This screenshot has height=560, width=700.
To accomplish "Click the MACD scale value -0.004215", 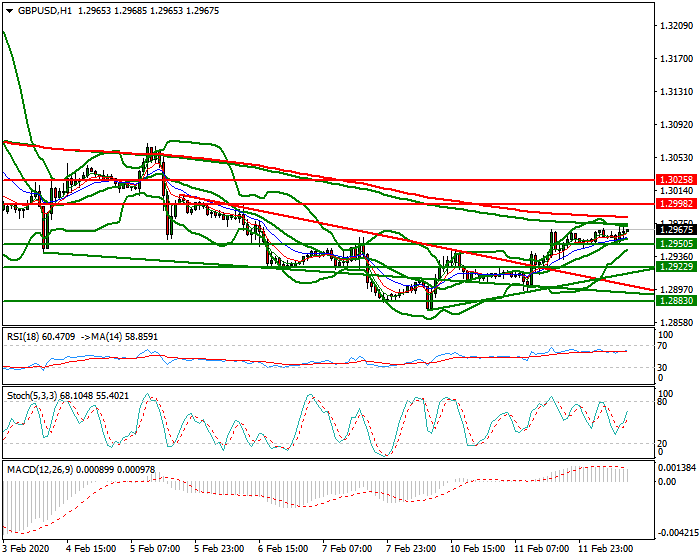I will 678,533.
